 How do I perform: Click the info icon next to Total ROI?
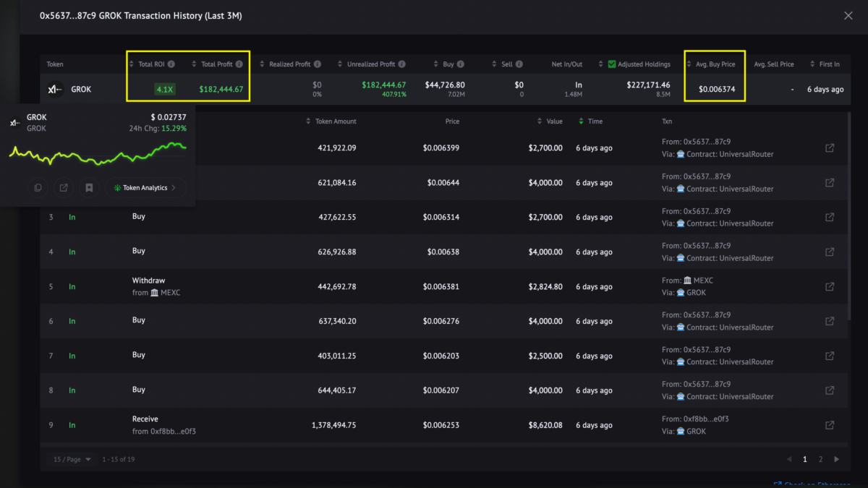(171, 64)
